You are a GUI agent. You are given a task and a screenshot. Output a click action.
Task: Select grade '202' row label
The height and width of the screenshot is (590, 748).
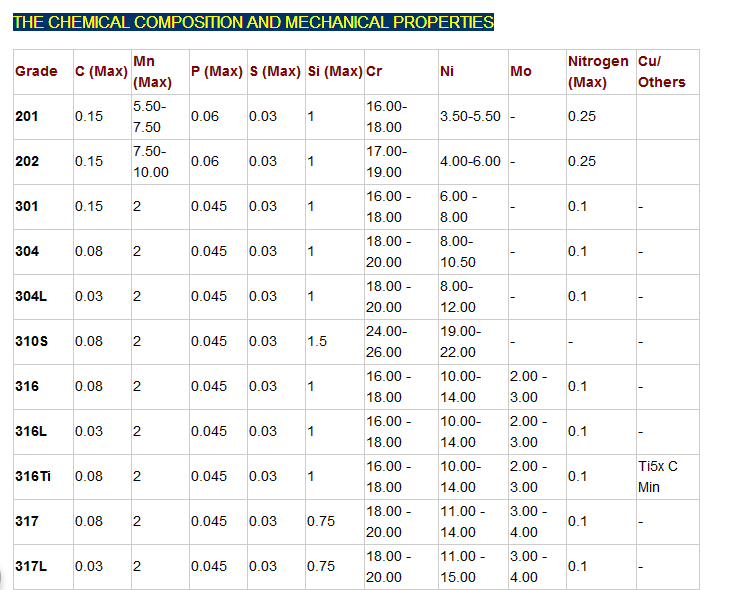point(27,161)
